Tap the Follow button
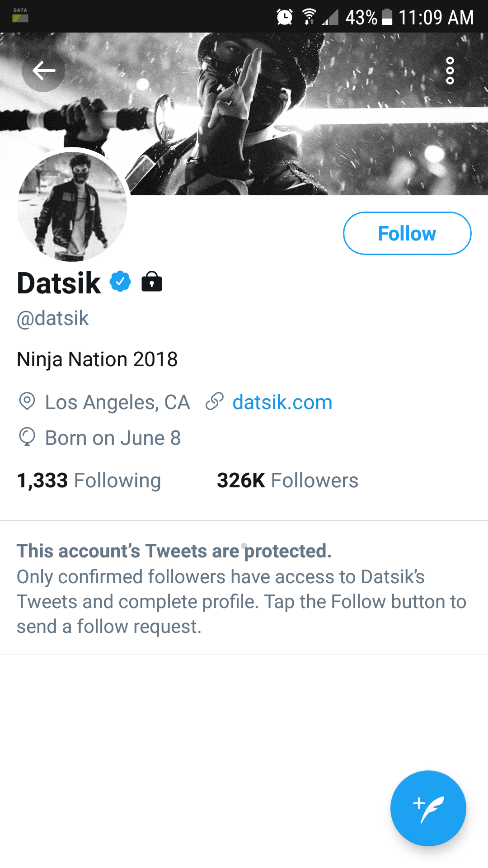This screenshot has width=488, height=868. point(407,233)
